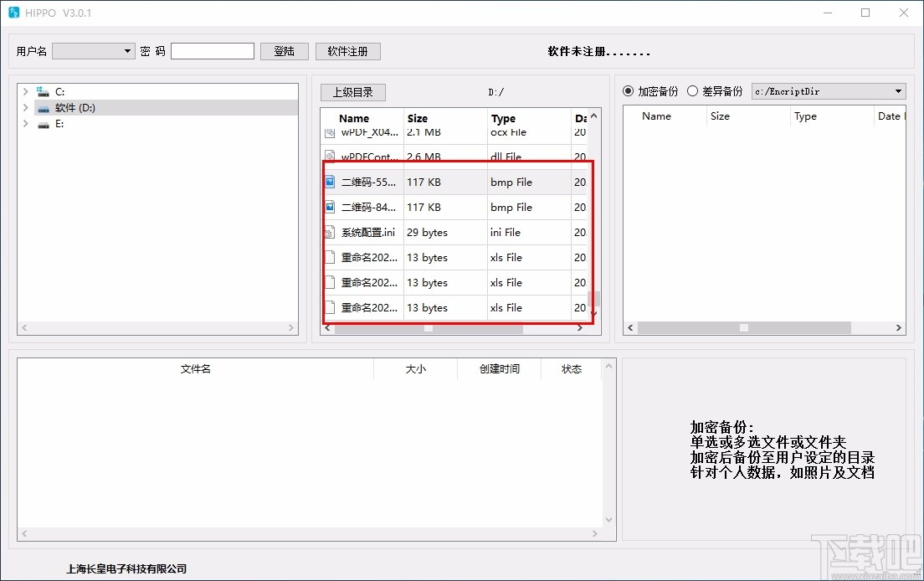Open the 用户名 username dropdown

click(128, 50)
